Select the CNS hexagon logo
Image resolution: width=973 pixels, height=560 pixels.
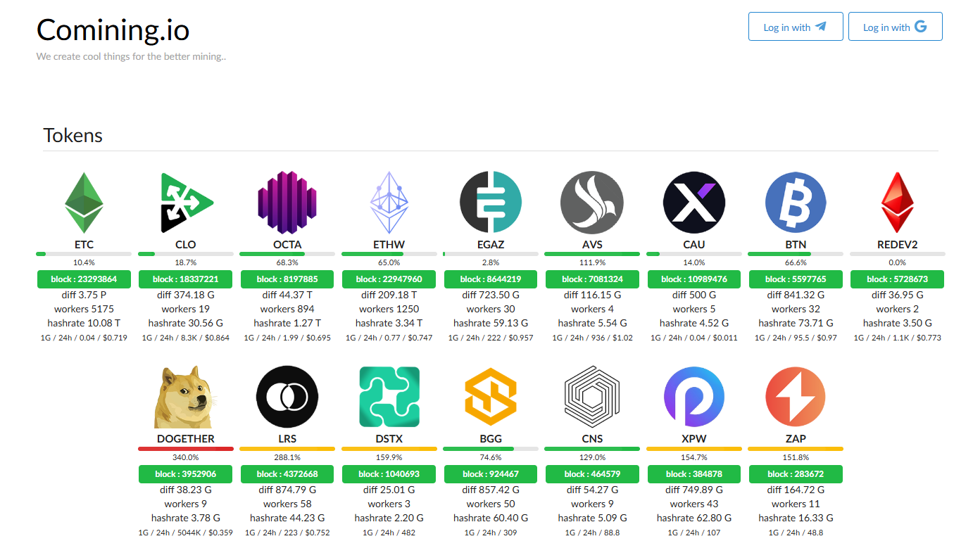click(x=592, y=397)
